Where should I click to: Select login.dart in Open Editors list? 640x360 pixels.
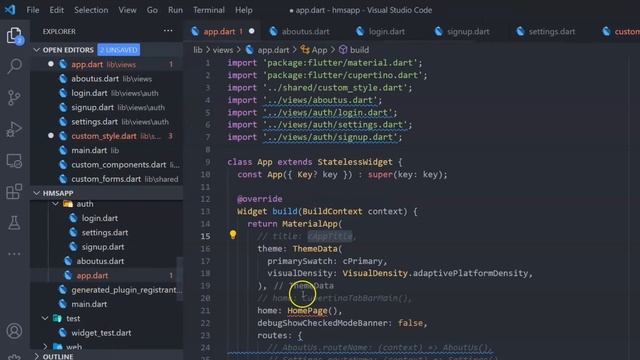106,93
